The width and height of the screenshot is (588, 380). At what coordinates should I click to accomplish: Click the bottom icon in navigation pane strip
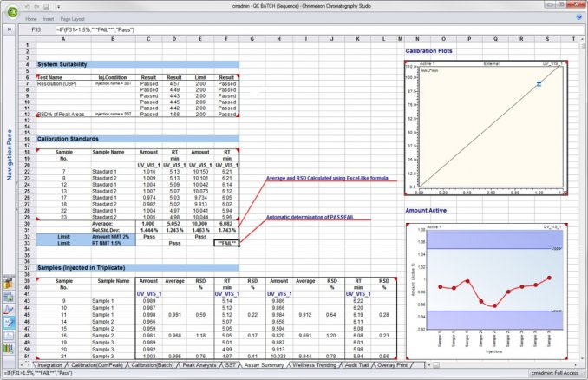[x=8, y=347]
